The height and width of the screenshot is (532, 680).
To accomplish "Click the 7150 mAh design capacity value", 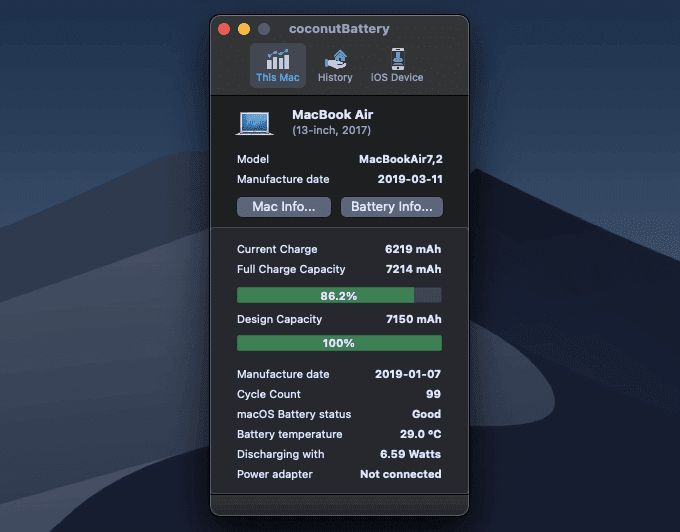I will 413,319.
